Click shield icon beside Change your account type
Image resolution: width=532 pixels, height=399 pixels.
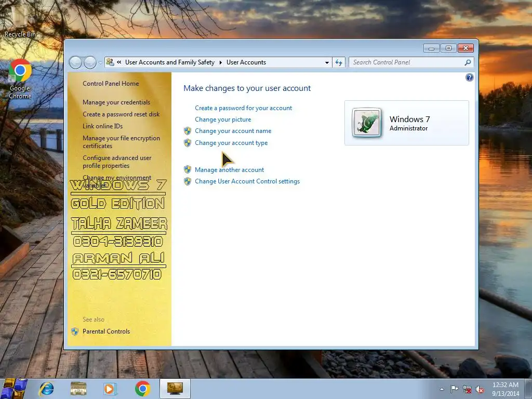[x=187, y=143]
